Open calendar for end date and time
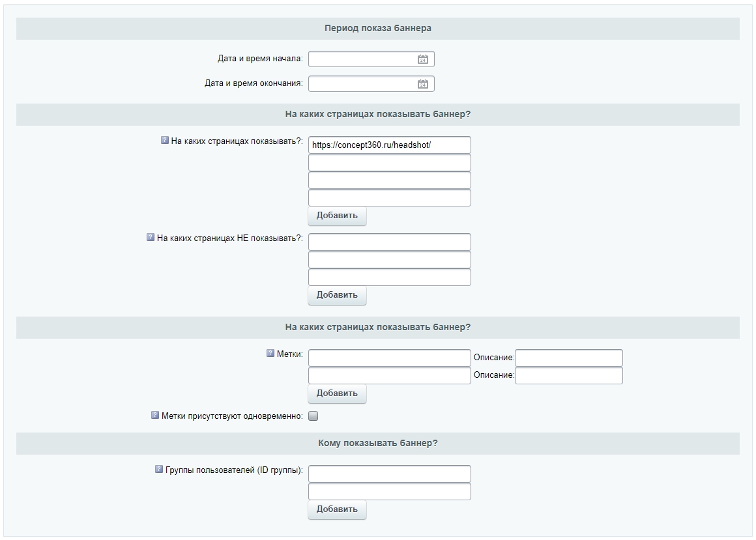Screen dimensions: 756x540 coord(422,84)
